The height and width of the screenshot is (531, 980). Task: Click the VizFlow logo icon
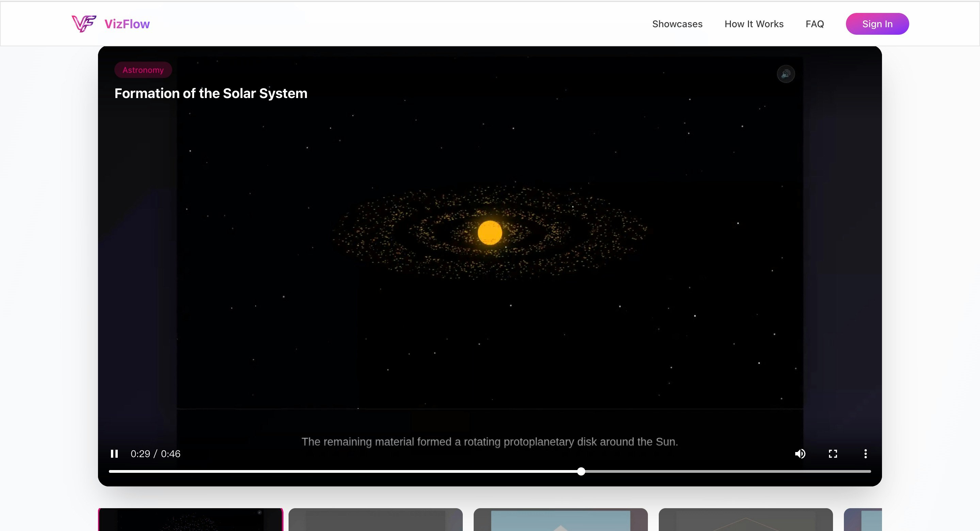(83, 23)
